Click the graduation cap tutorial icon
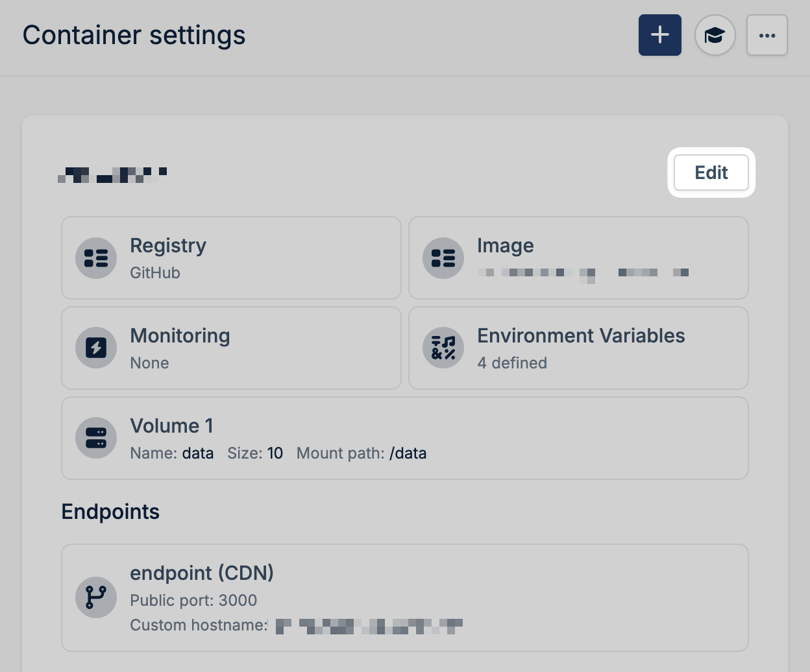The image size is (810, 672). 715,35
